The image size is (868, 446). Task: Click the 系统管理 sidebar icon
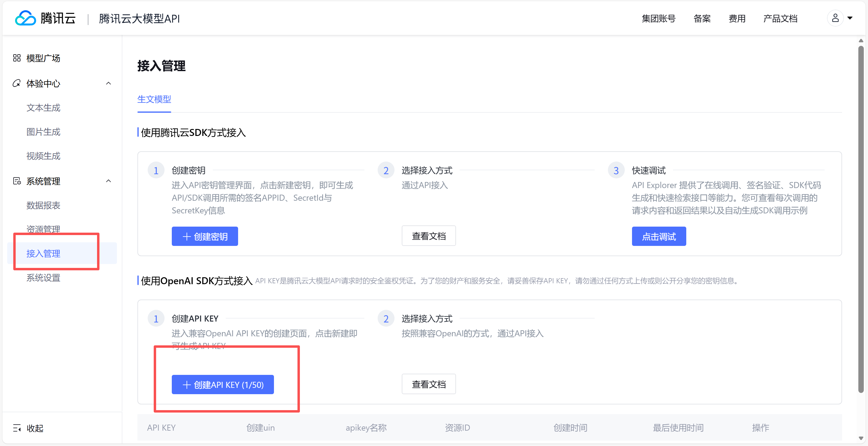[x=17, y=181]
